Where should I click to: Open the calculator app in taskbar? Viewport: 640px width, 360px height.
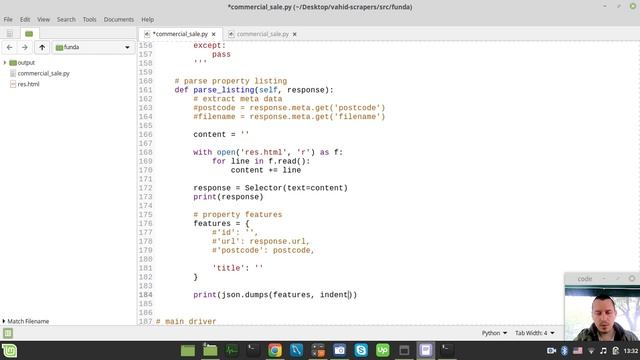[x=318, y=351]
